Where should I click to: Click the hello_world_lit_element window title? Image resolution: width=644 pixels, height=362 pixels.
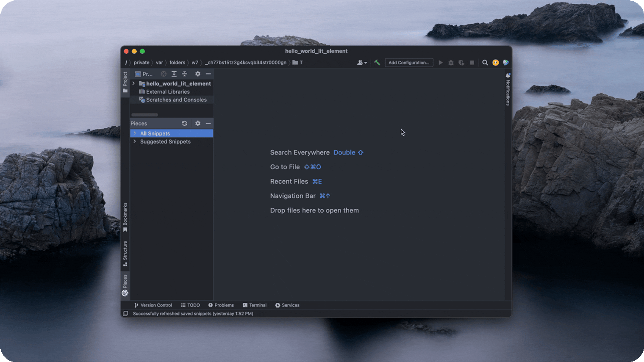316,51
